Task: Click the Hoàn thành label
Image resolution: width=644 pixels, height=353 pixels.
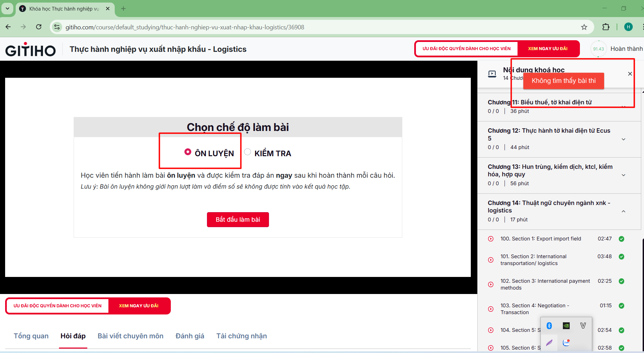Action: click(627, 49)
